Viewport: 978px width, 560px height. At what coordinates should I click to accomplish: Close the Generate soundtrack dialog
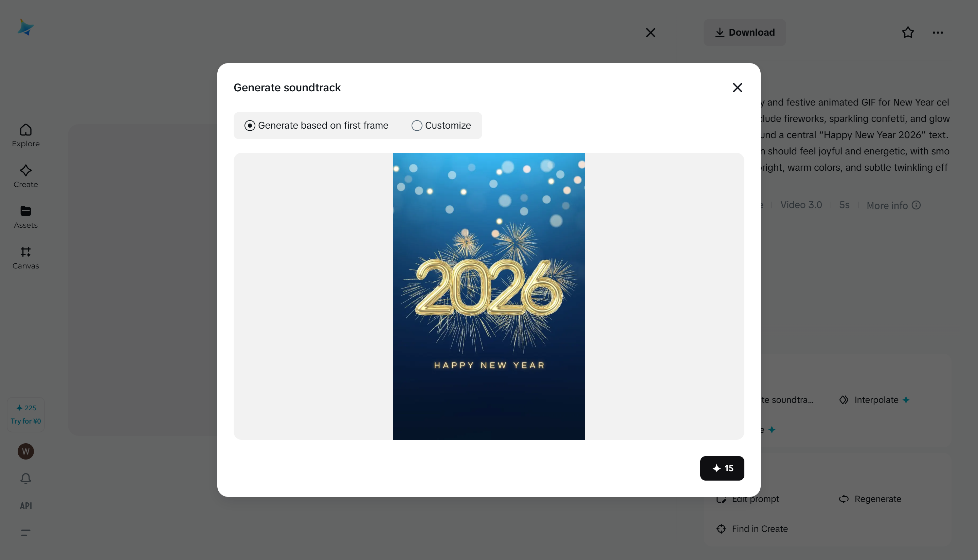(737, 88)
